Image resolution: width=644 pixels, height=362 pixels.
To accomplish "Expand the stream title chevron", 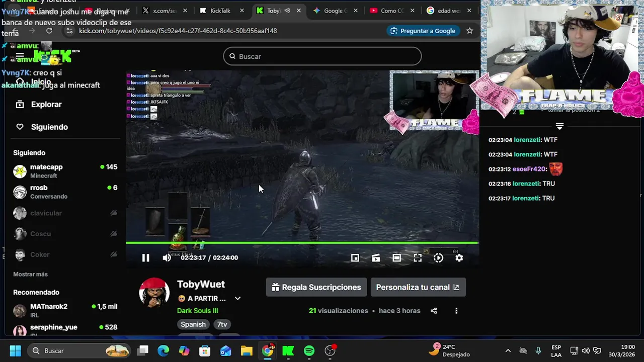I will [237, 299].
